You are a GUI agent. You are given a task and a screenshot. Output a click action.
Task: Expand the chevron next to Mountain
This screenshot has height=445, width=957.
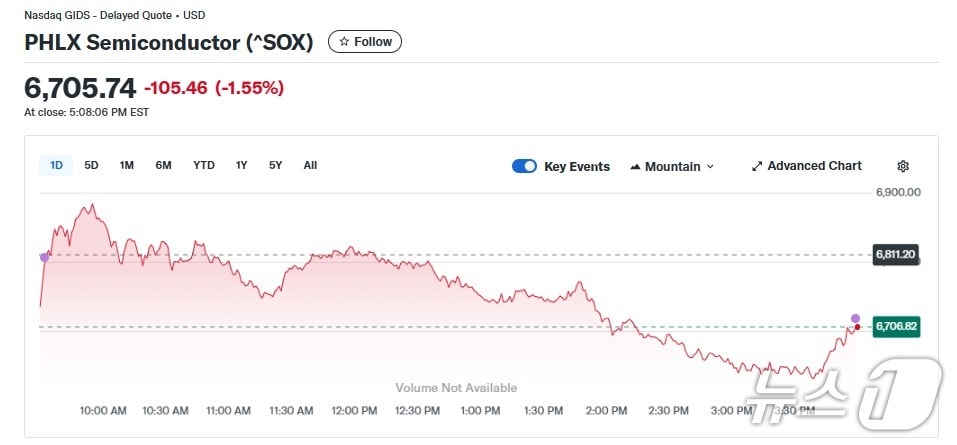click(x=711, y=167)
